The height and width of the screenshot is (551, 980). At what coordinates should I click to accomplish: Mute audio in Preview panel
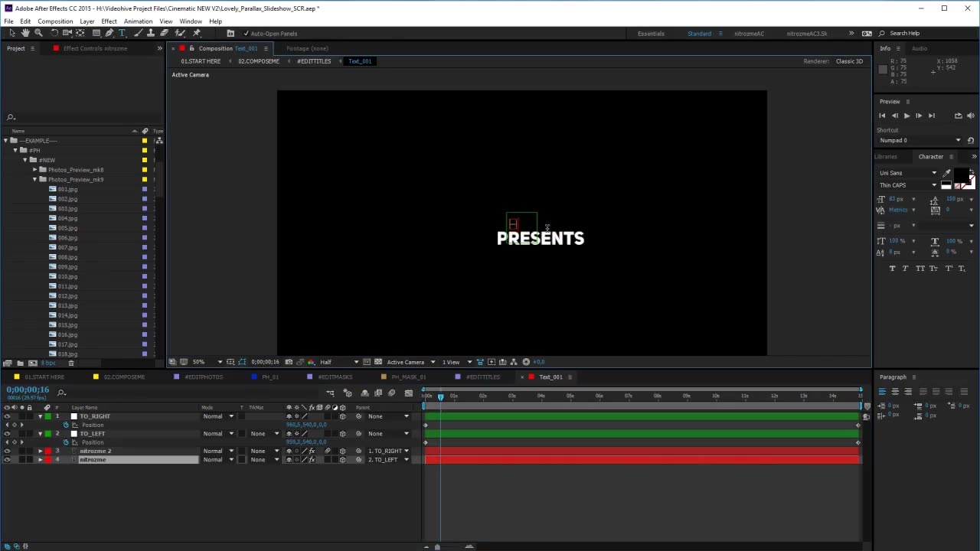coord(971,116)
